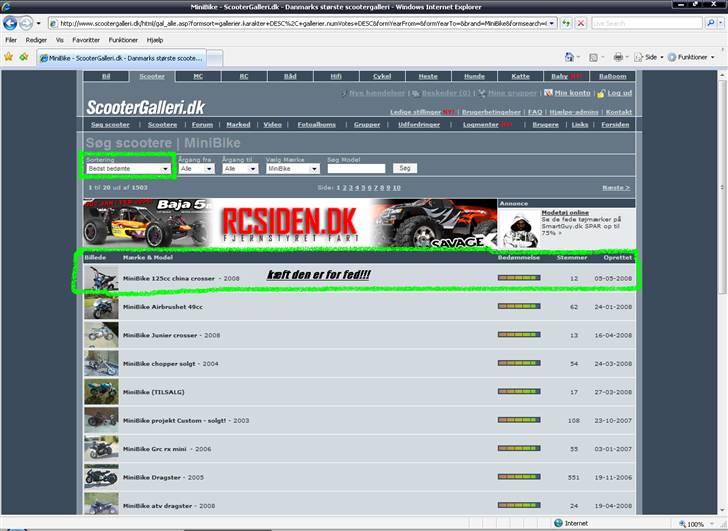Click the RSS Feeds toolbar icon
Screen dimensions: 728x531
pos(593,57)
